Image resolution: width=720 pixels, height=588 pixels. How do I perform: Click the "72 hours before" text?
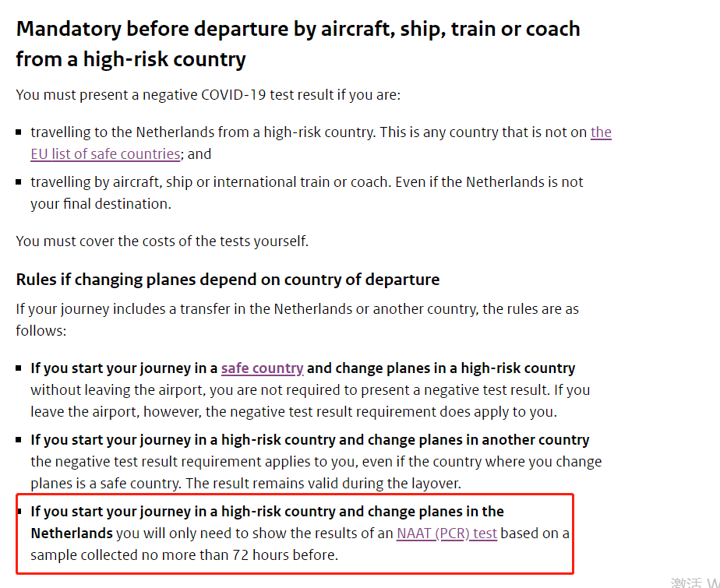pyautogui.click(x=284, y=555)
